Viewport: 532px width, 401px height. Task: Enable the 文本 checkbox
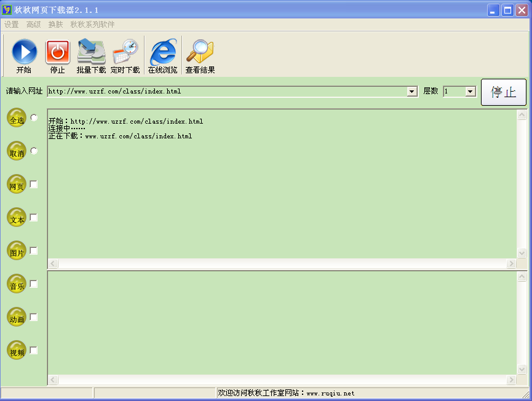point(34,217)
